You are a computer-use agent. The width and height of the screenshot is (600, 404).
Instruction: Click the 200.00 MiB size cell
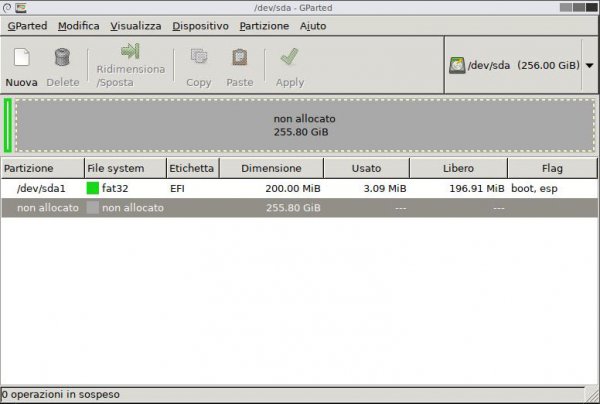293,188
